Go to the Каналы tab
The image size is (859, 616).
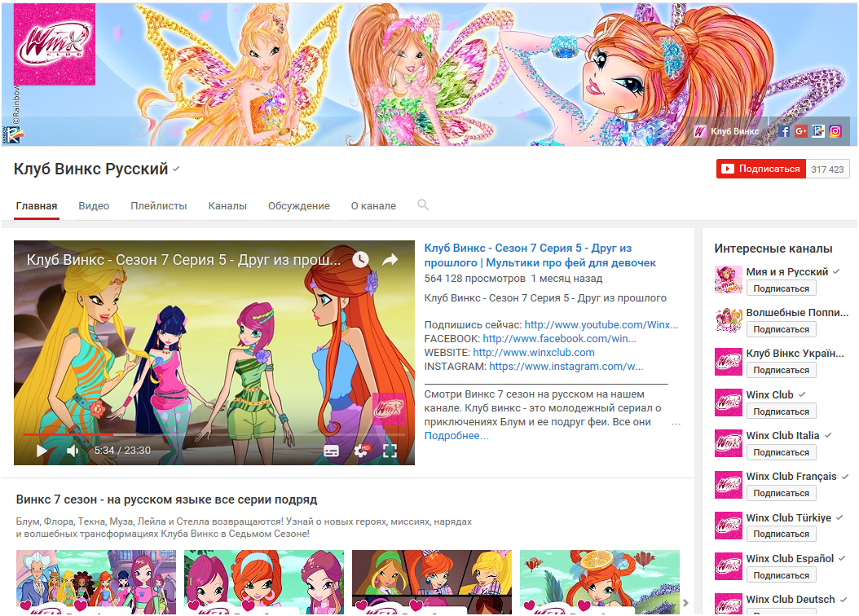point(227,206)
